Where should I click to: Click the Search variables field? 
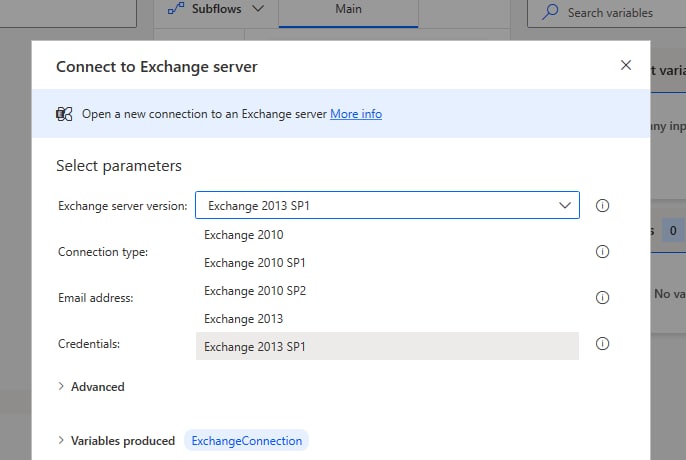(x=607, y=13)
